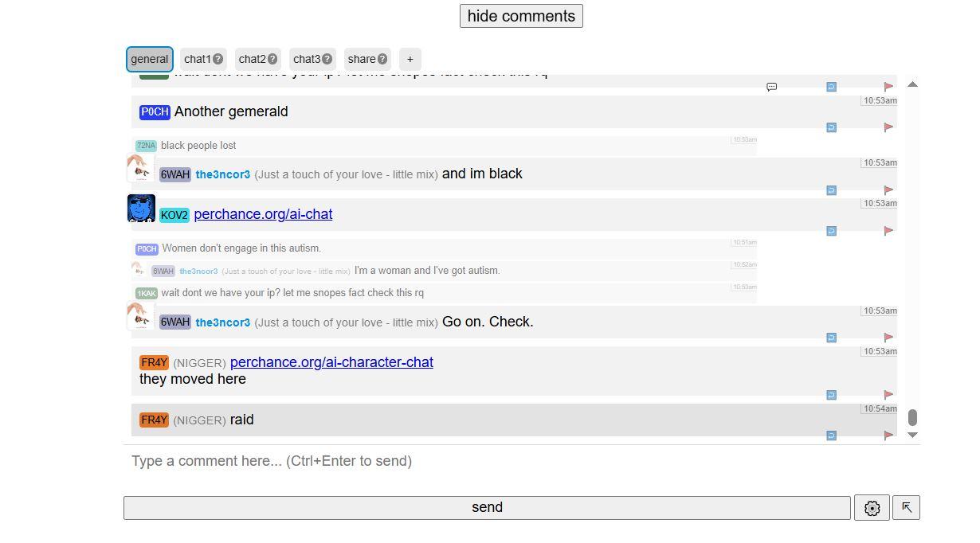The image size is (980, 543).
Task: Switch to the chat2 tab
Action: [x=252, y=59]
